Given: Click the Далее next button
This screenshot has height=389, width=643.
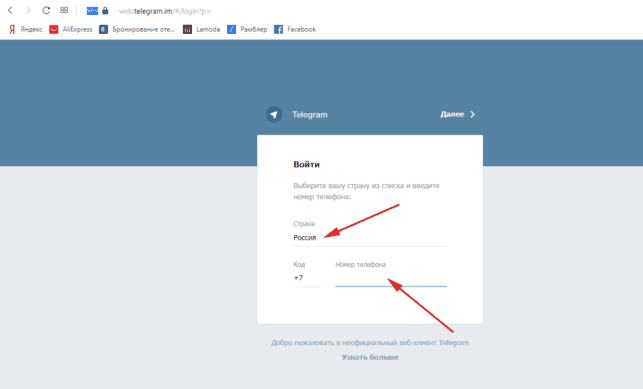Looking at the screenshot, I should point(458,114).
